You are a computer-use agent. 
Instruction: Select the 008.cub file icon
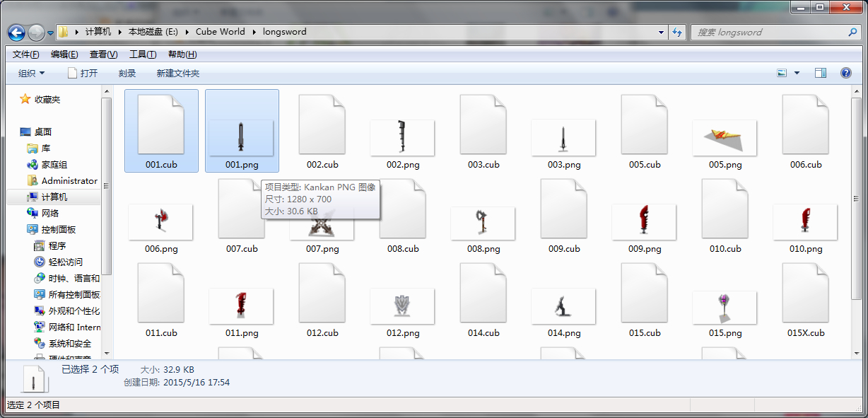403,209
